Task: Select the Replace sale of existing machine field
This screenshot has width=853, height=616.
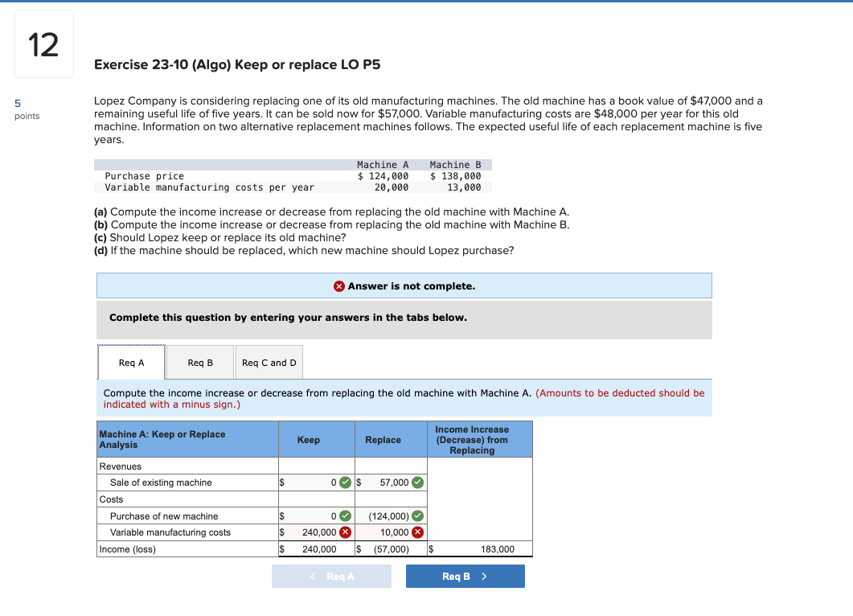Action: coord(392,483)
